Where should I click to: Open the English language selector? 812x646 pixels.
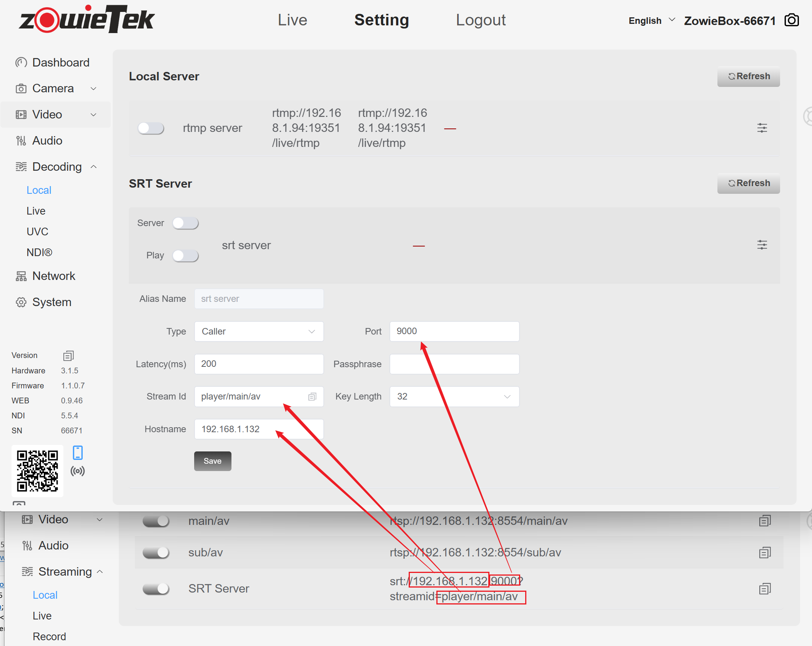(x=651, y=21)
